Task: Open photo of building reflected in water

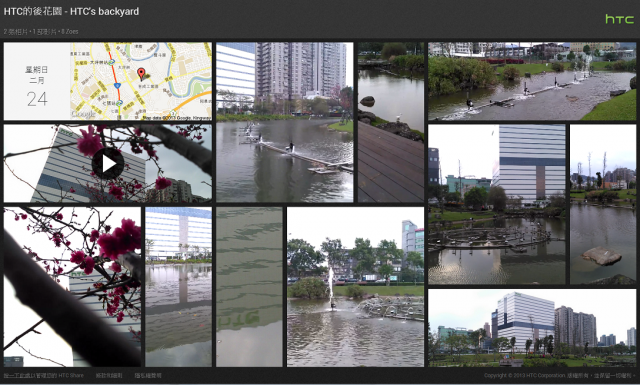Action: pyautogui.click(x=178, y=287)
